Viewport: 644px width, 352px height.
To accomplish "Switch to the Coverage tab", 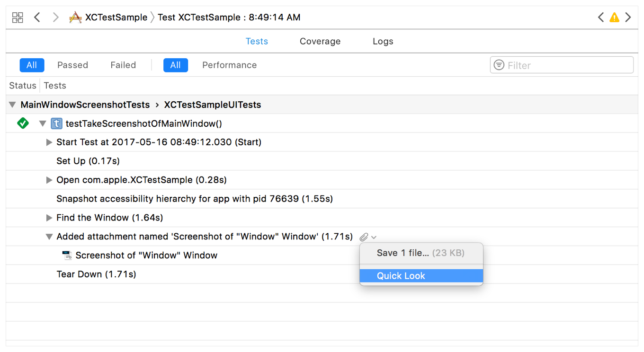I will [x=320, y=41].
